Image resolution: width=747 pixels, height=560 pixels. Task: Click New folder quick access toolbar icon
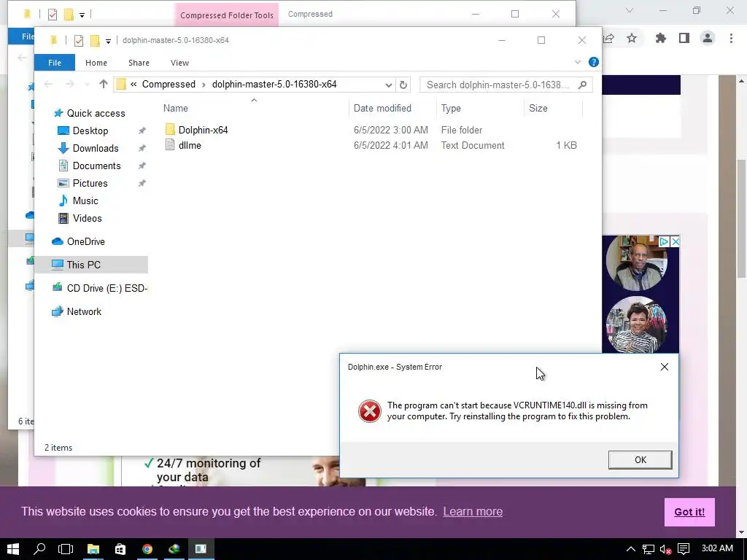point(95,41)
